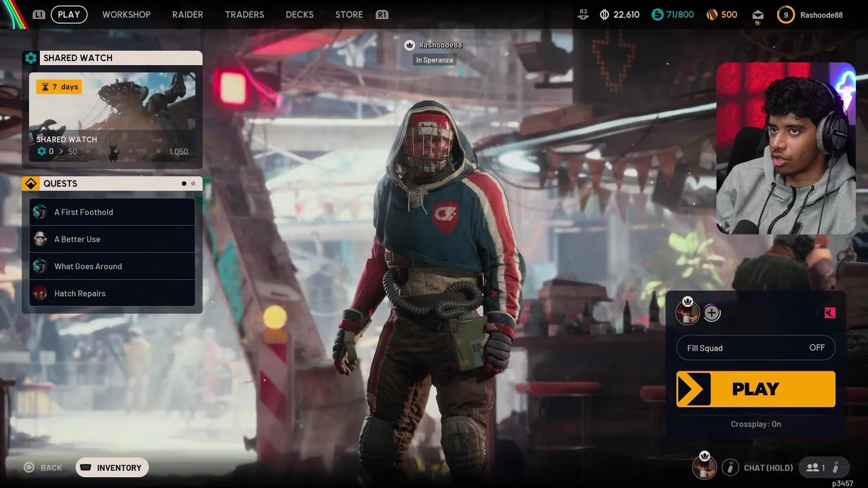Toggle the Fill Squad OFF switch
This screenshot has height=488, width=868.
pos(755,348)
